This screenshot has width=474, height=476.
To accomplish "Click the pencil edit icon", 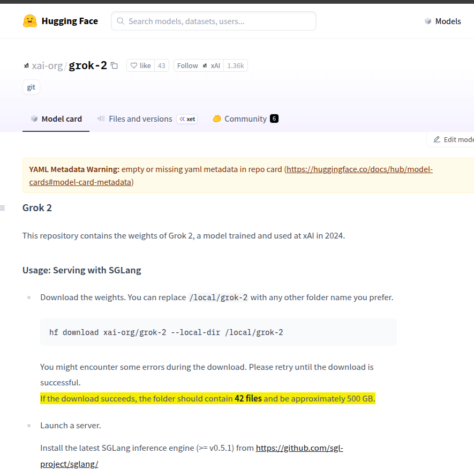I will pyautogui.click(x=437, y=139).
